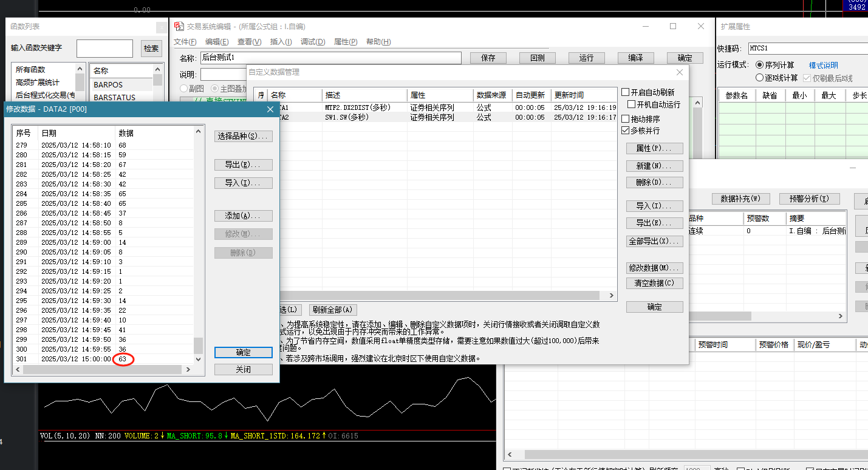Toggle the 拖动排序 checkbox
The image size is (868, 470).
pyautogui.click(x=626, y=119)
